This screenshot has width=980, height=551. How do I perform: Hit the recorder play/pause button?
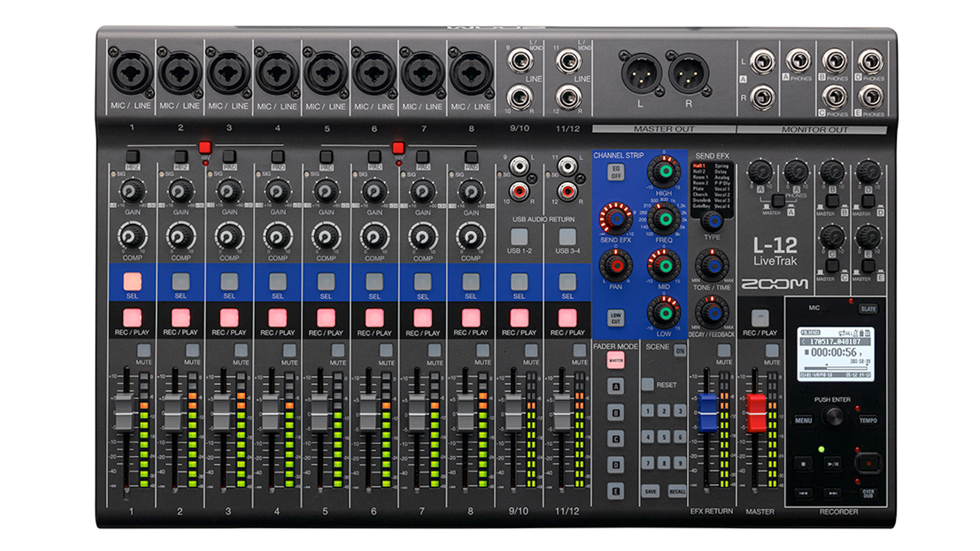coord(833,463)
